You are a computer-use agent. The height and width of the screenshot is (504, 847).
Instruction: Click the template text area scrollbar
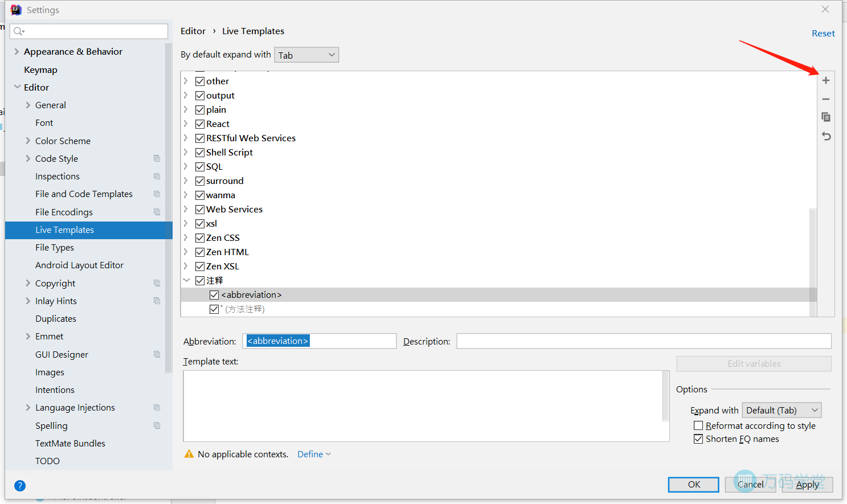(666, 396)
